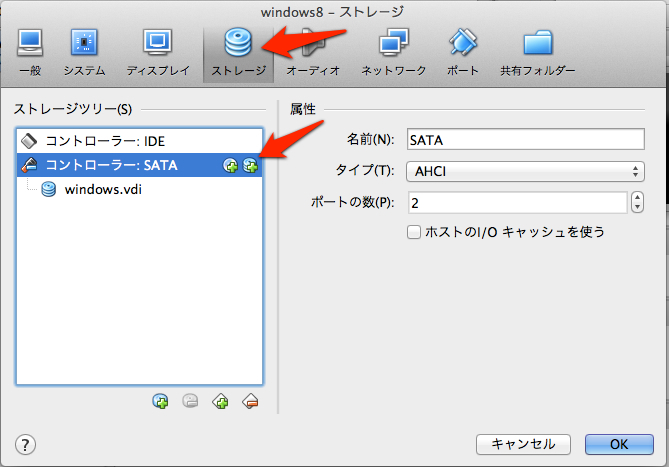669x467 pixels.
Task: Click the 名前 field containing SATA
Action: [526, 139]
